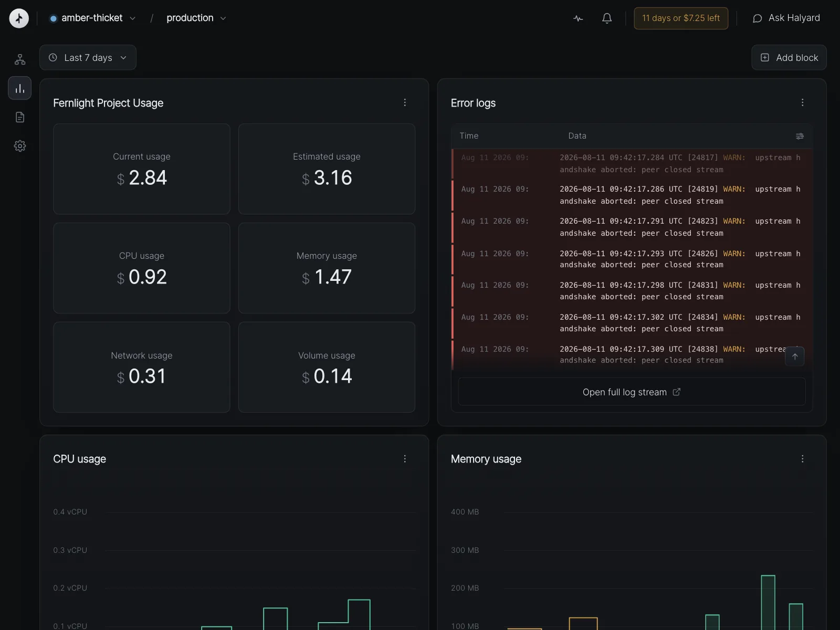The width and height of the screenshot is (840, 630).
Task: Open Memory usage block options menu
Action: coord(802,459)
